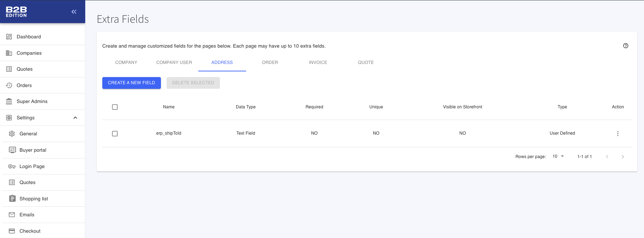Collapse the Settings menu chevron

(x=75, y=118)
